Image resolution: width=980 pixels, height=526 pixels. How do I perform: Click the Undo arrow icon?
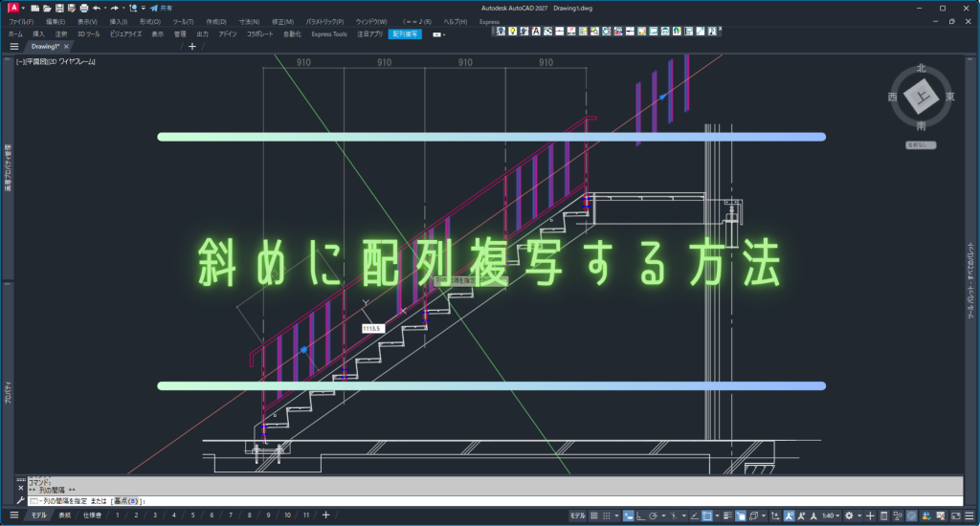tap(96, 8)
